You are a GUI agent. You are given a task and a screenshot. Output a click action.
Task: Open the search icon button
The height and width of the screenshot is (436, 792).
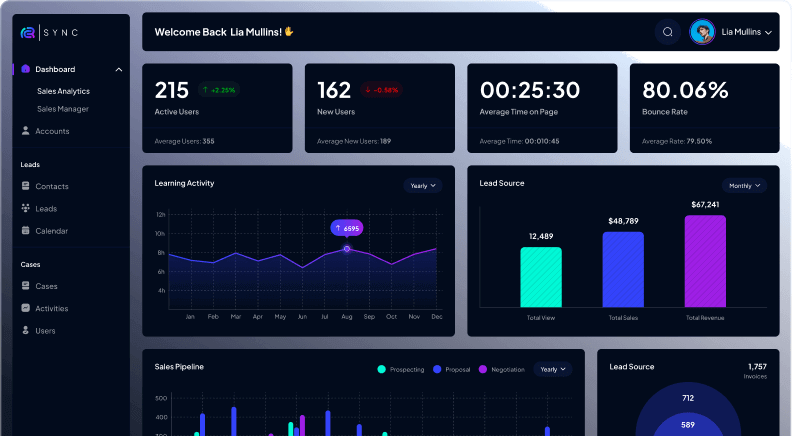pyautogui.click(x=667, y=32)
